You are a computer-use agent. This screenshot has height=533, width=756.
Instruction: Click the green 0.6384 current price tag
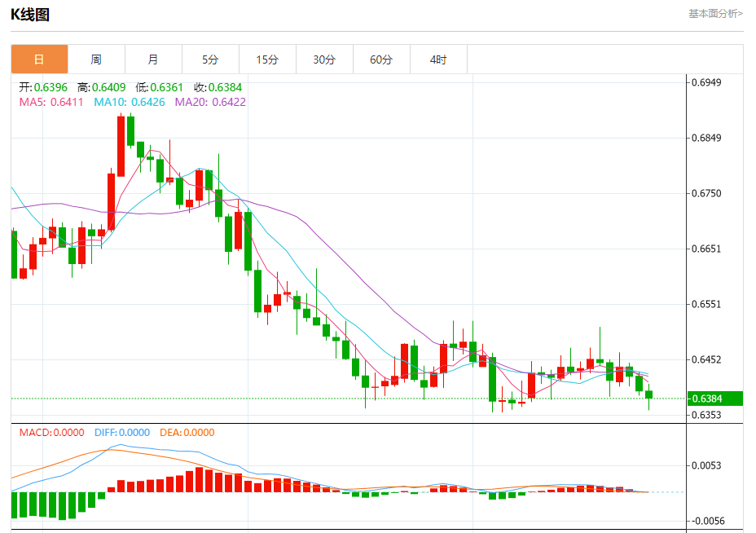(715, 399)
